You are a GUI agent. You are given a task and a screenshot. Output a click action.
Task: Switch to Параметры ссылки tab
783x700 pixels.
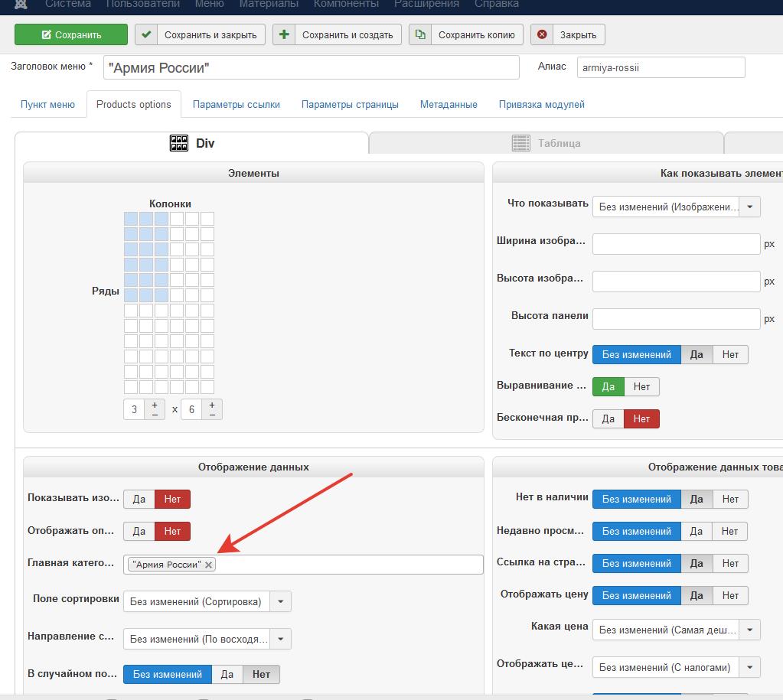tap(237, 104)
